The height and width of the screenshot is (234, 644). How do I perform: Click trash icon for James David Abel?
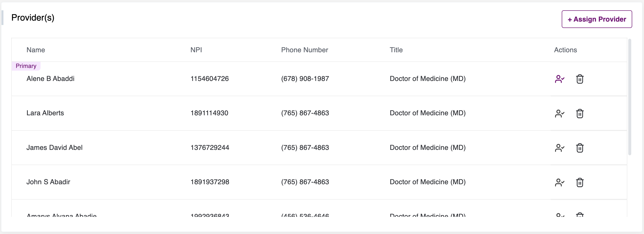point(579,148)
